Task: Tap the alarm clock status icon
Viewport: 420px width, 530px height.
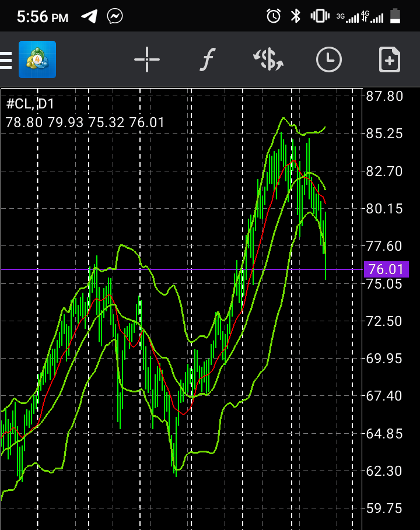Action: tap(273, 16)
